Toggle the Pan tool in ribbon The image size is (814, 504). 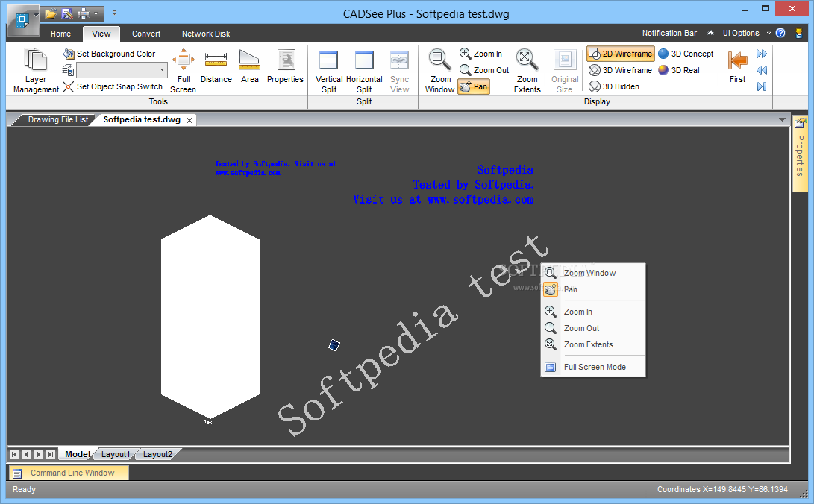pyautogui.click(x=474, y=86)
